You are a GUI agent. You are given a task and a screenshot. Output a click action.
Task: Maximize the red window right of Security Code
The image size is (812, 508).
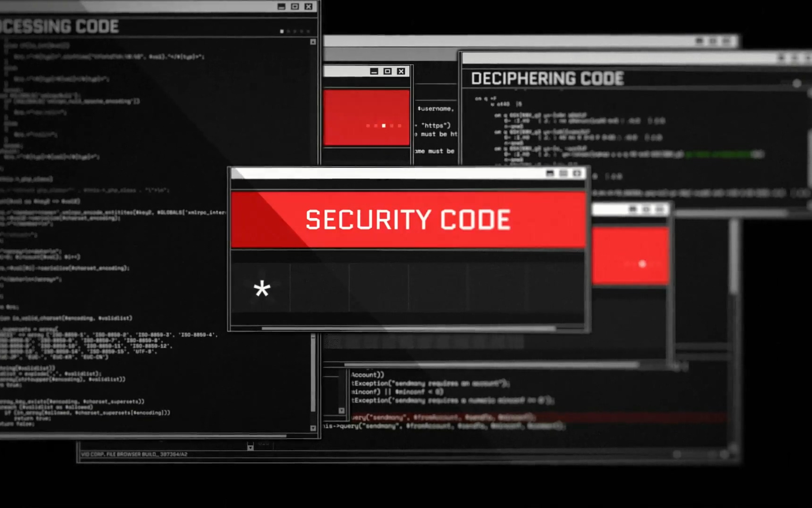tap(647, 209)
